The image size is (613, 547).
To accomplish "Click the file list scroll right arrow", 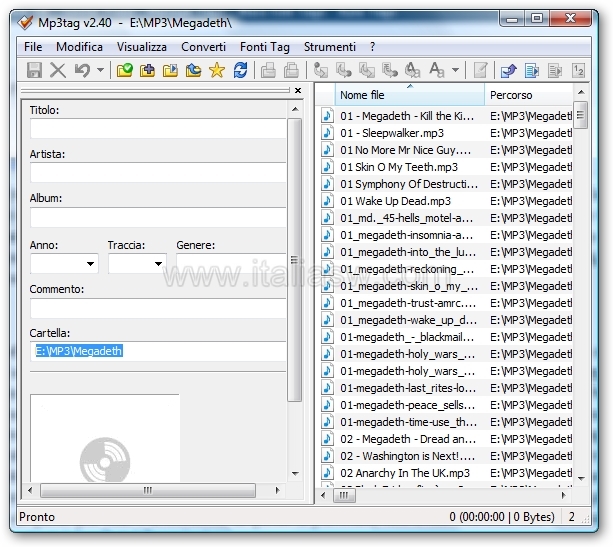I will (x=563, y=495).
